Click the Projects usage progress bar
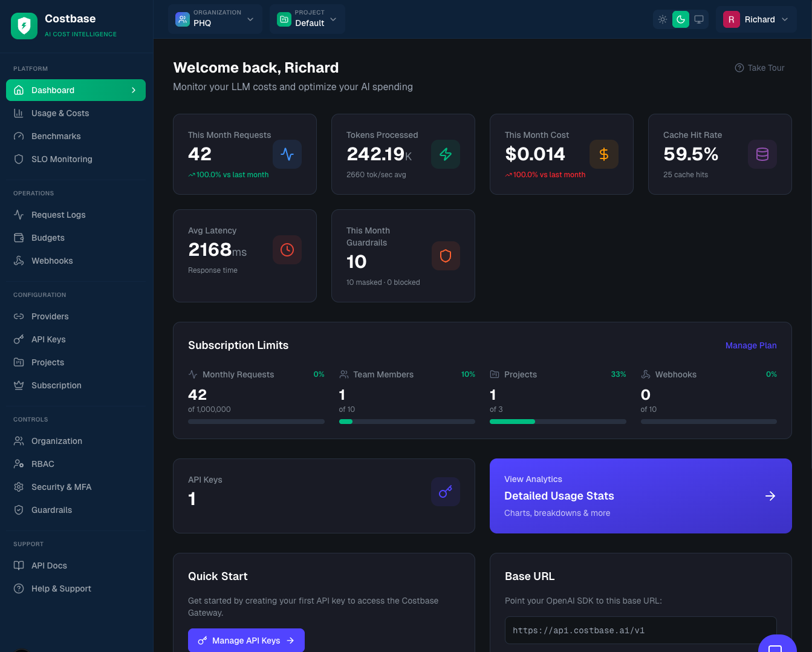 (x=558, y=422)
